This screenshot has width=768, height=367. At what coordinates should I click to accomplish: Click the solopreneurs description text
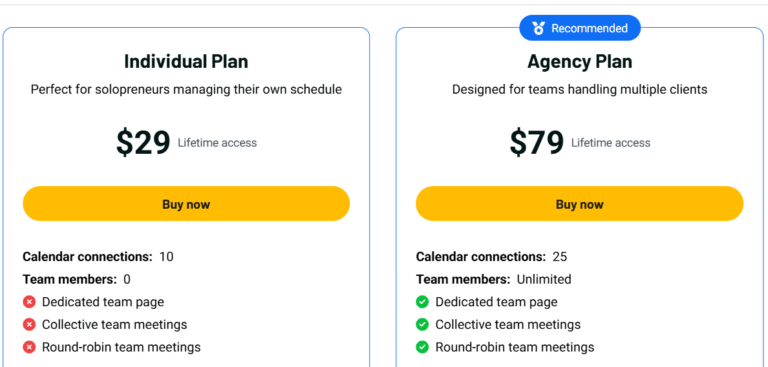[186, 90]
